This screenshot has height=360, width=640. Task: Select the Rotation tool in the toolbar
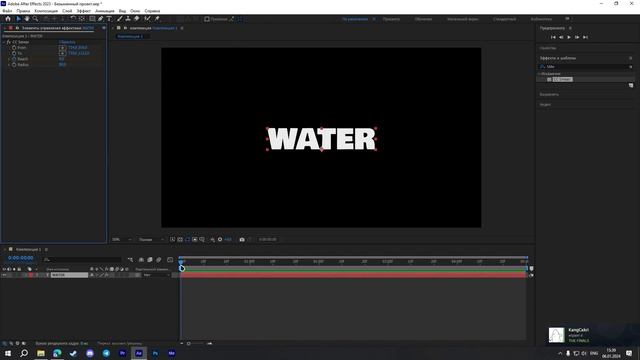[x=73, y=19]
